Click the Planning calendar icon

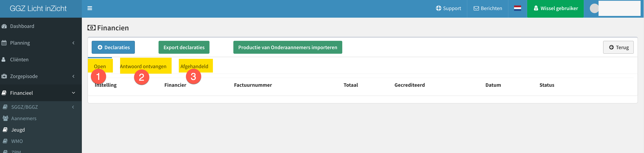[x=4, y=43]
